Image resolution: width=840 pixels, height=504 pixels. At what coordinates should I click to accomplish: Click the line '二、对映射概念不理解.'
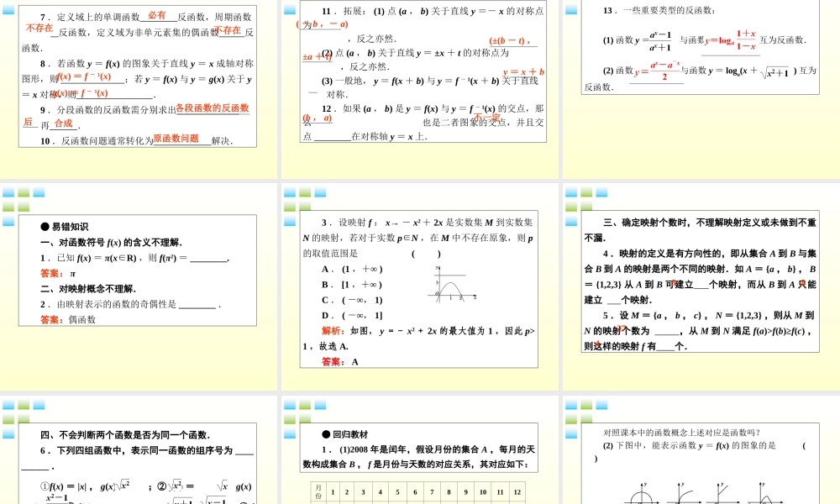(x=88, y=289)
